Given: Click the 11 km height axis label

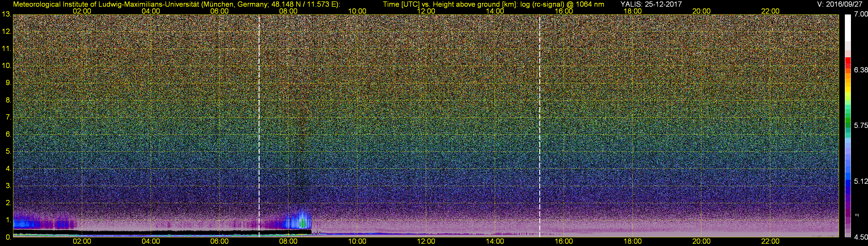Looking at the screenshot, I should (6, 49).
